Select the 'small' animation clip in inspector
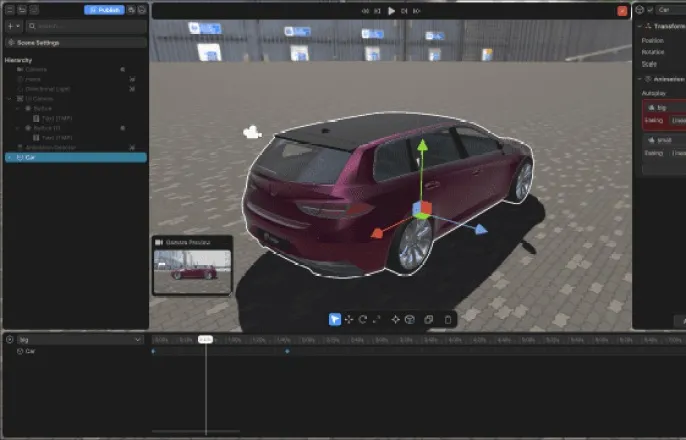This screenshot has height=440, width=686. (x=665, y=140)
